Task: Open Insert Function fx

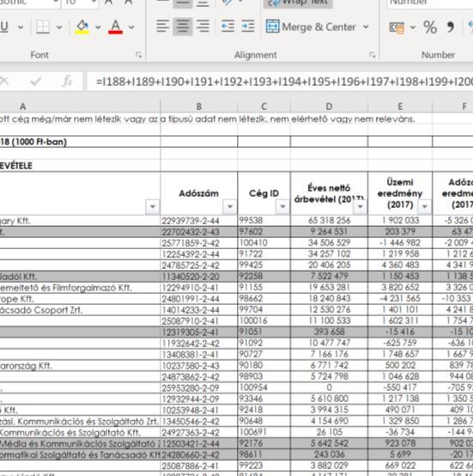Action: coord(67,82)
